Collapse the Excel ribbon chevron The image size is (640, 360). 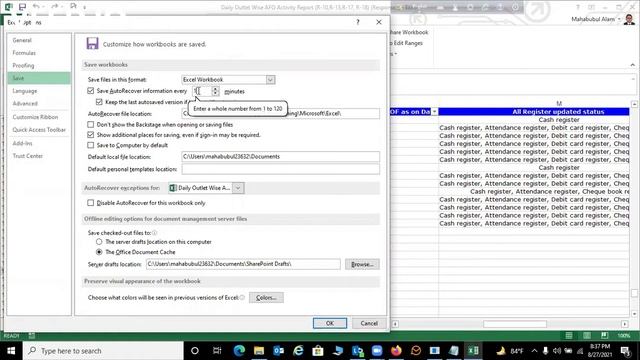point(632,64)
